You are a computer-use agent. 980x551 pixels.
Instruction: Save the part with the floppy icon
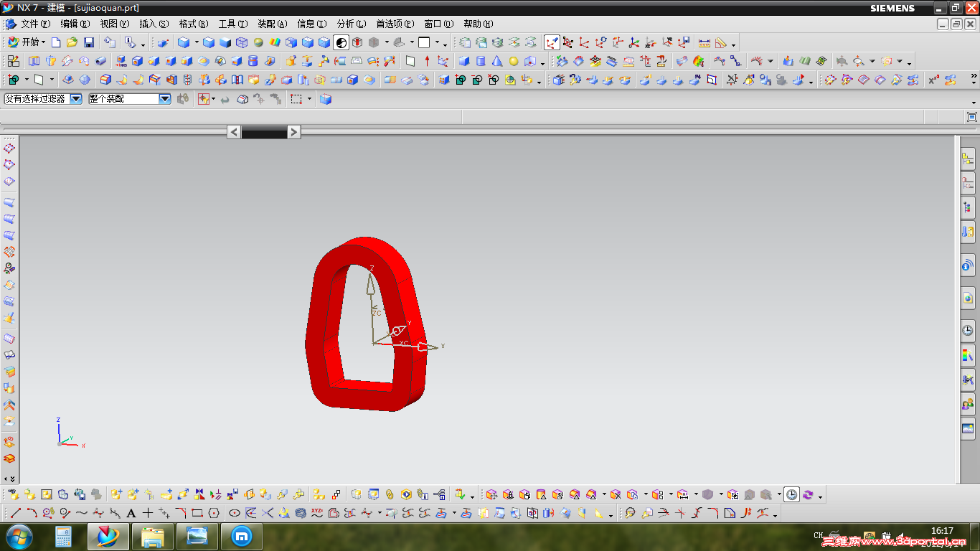point(89,42)
